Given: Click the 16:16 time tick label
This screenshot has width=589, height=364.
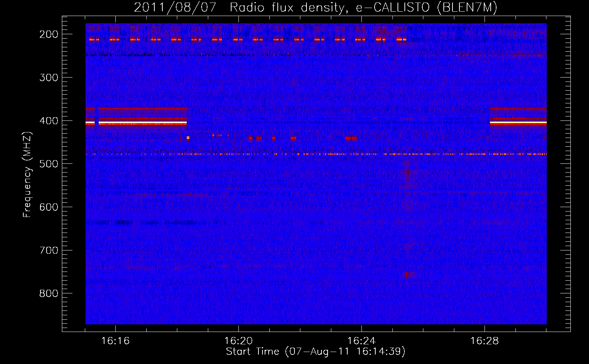Looking at the screenshot, I should pyautogui.click(x=115, y=341).
